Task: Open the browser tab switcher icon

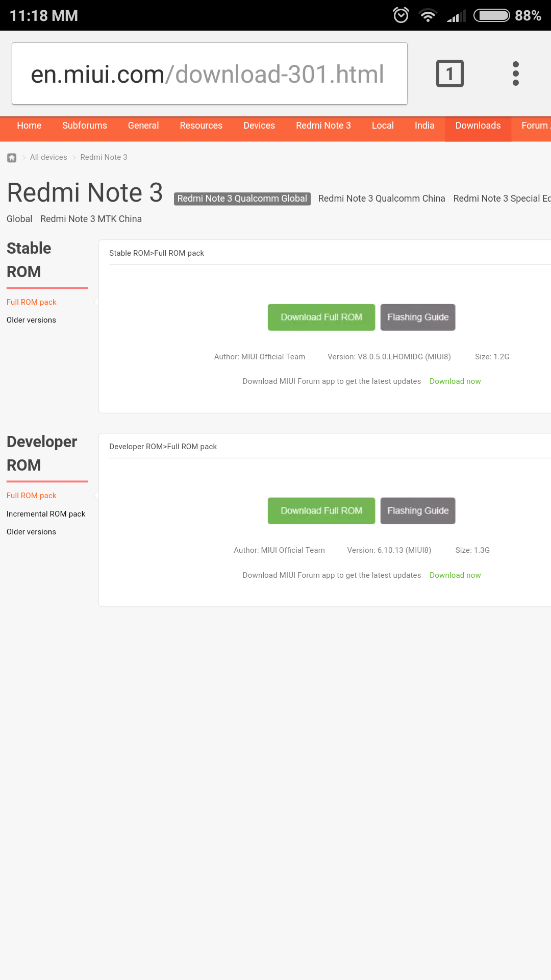Action: 449,74
